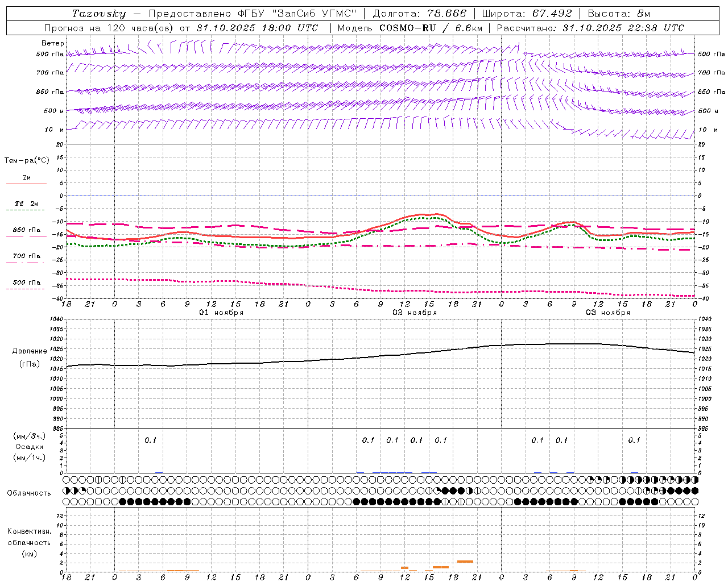Click the 850 гПа temperature legend entry
Viewport: 728px width, 582px height.
(27, 230)
